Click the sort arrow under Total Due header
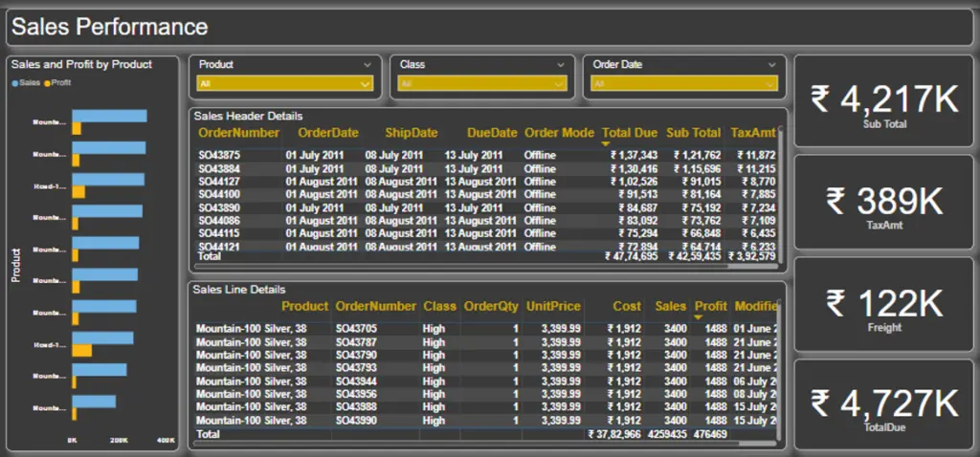Viewport: 980px width, 457px height. (x=605, y=143)
